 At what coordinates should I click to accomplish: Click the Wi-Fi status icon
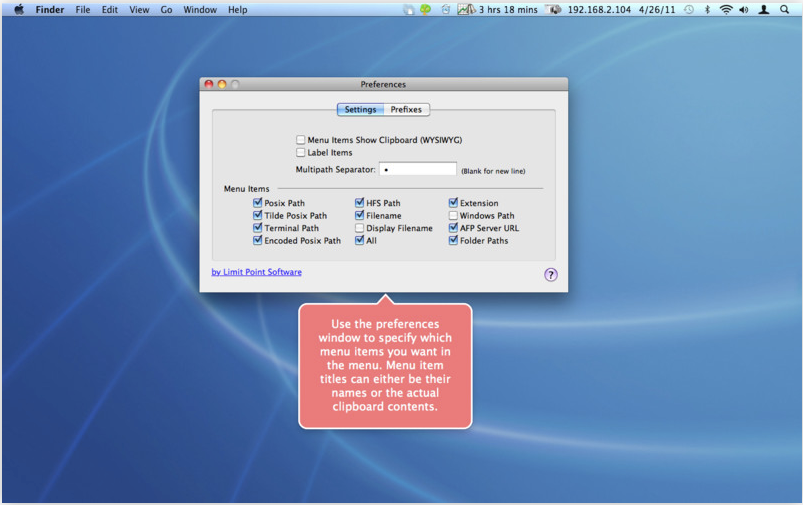(x=726, y=10)
